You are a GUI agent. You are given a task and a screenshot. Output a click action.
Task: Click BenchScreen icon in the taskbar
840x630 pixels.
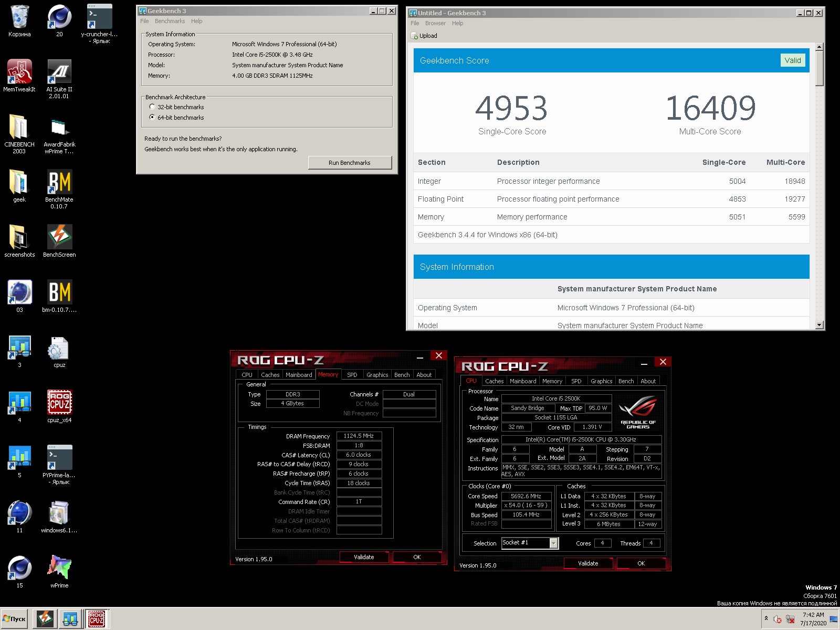click(45, 619)
